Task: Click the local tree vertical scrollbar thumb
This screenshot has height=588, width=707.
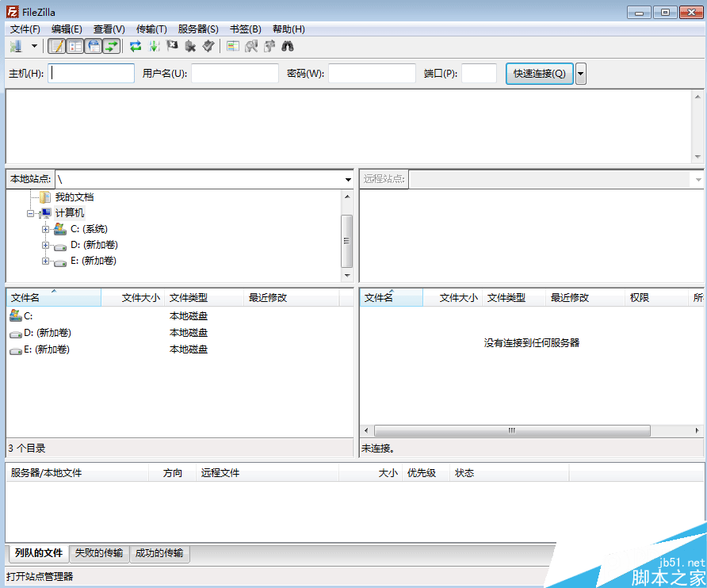Action: coord(346,241)
